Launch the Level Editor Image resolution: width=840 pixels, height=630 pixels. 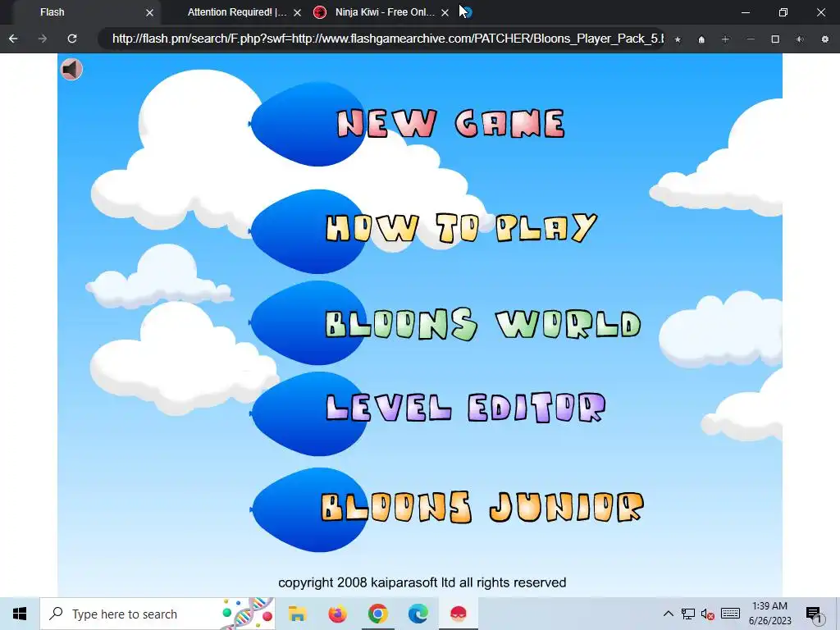[x=466, y=408]
